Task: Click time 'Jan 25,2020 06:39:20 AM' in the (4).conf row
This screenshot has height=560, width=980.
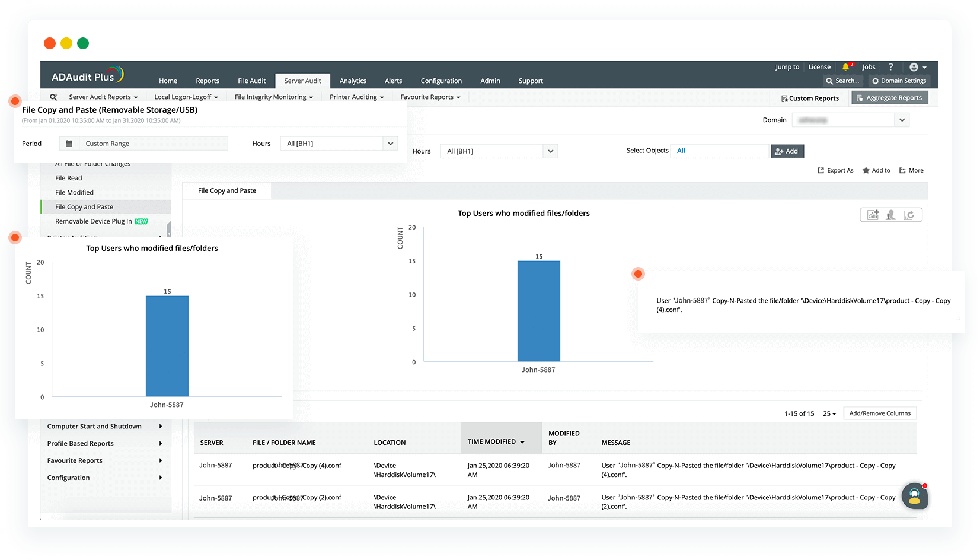Action: [498, 470]
